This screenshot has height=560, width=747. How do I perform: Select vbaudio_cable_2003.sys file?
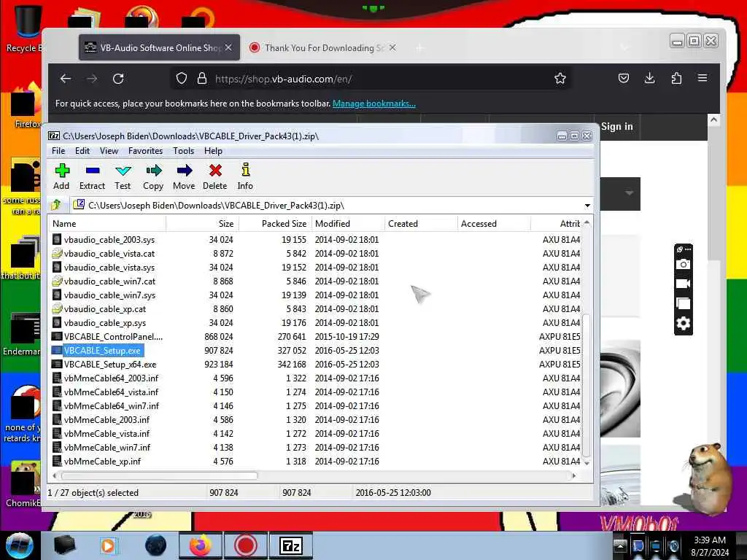coord(109,240)
